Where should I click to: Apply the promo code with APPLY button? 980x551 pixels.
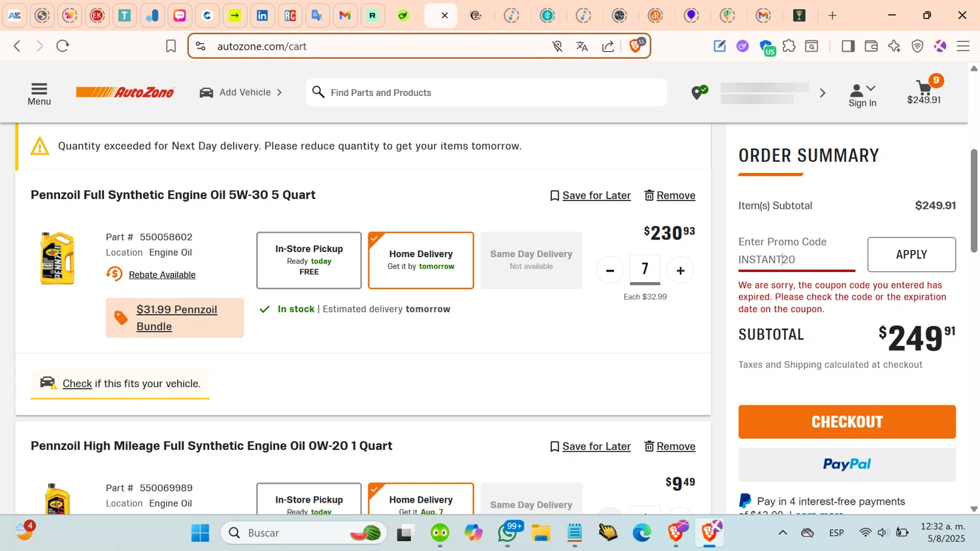[911, 255]
